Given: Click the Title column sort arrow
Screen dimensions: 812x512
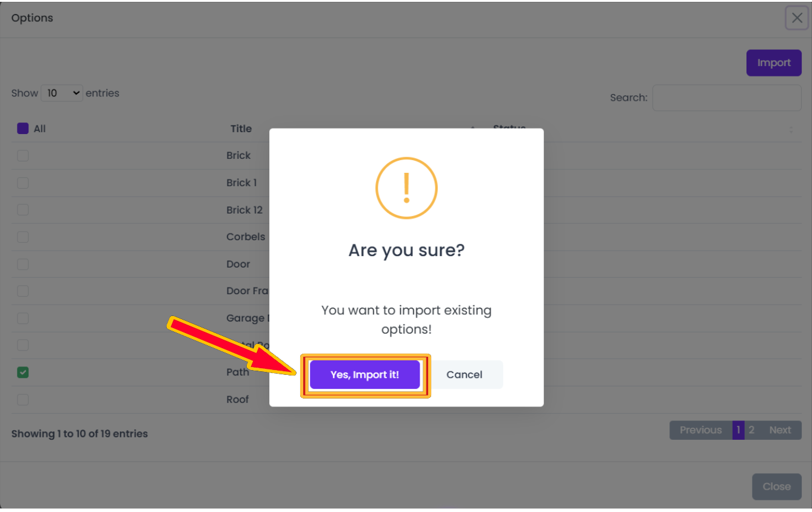Looking at the screenshot, I should (x=472, y=129).
